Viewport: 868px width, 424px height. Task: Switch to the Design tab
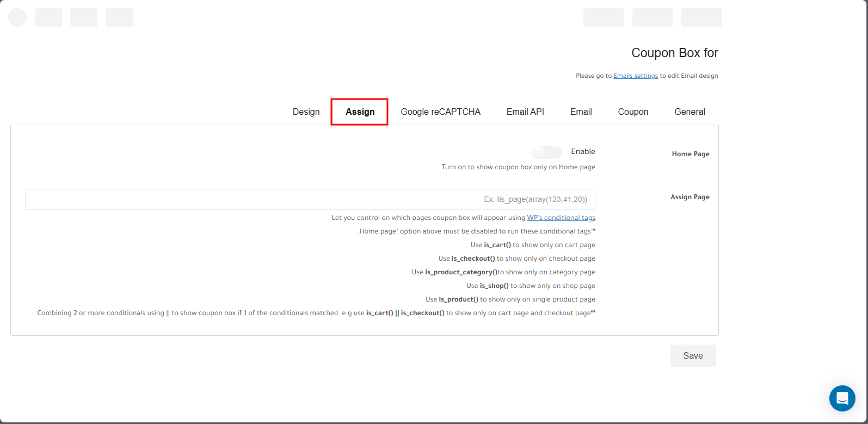click(306, 112)
